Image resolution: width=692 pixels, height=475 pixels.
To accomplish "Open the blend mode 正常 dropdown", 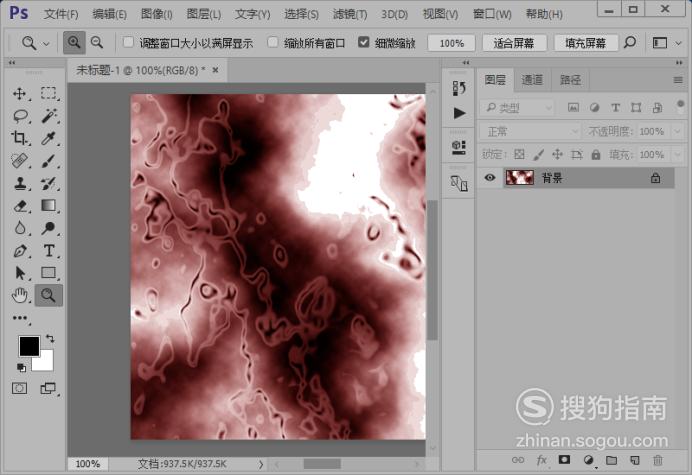I will click(x=530, y=131).
